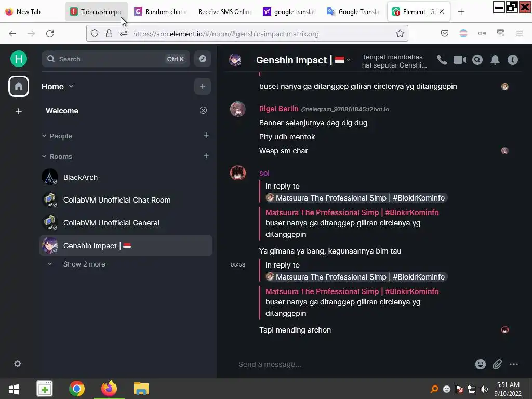Image resolution: width=532 pixels, height=399 pixels.
Task: Add a new chat under People
Action: (206, 135)
